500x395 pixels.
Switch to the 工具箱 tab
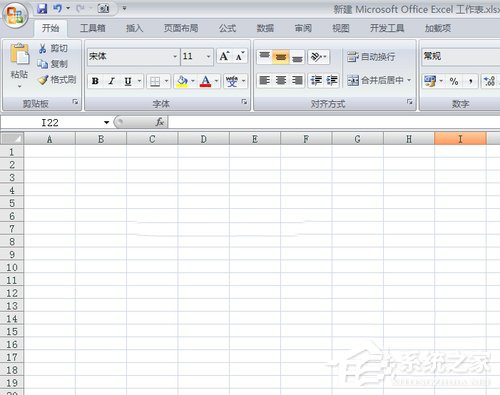coord(93,28)
